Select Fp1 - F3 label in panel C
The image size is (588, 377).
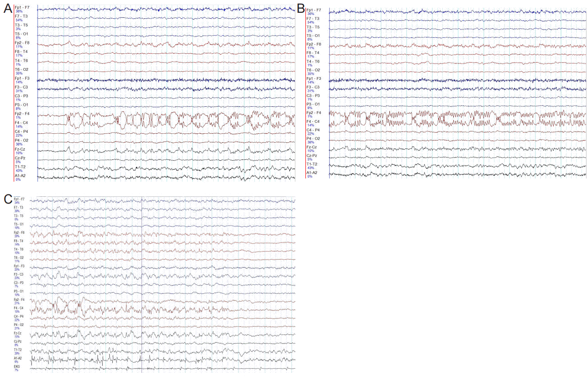[20, 266]
